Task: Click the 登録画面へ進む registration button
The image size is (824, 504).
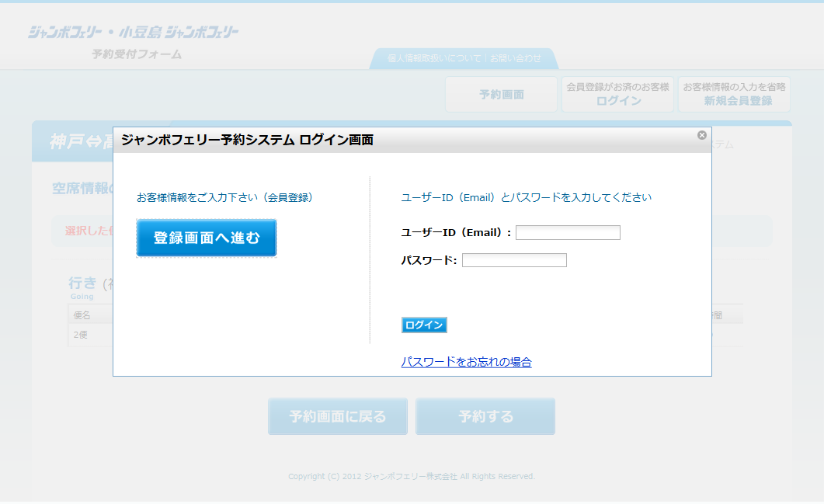Action: pyautogui.click(x=207, y=238)
